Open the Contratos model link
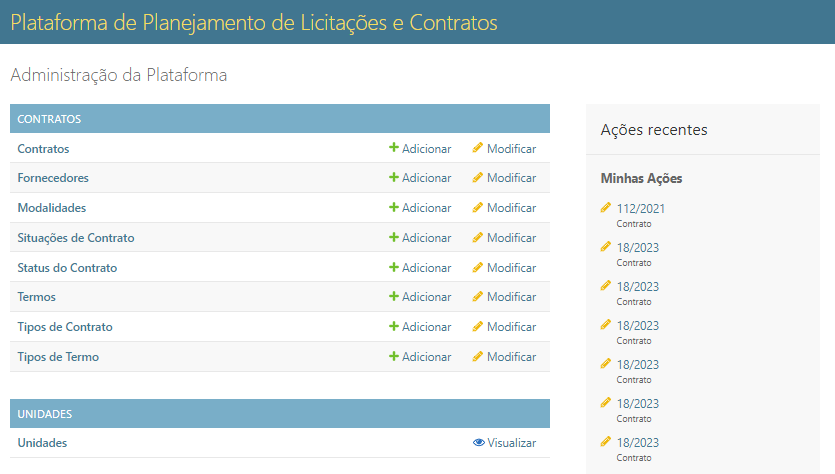This screenshot has width=835, height=474. pyautogui.click(x=43, y=149)
